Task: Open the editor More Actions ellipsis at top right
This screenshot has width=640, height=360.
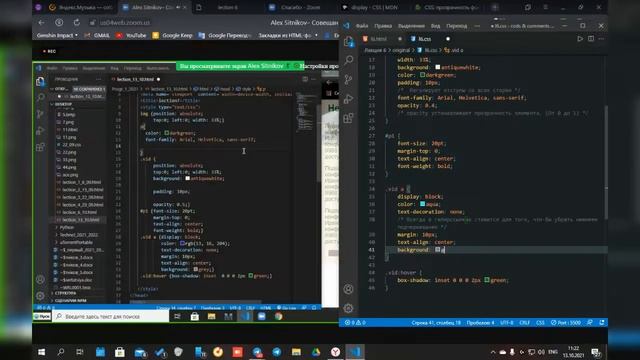Action: (x=601, y=39)
